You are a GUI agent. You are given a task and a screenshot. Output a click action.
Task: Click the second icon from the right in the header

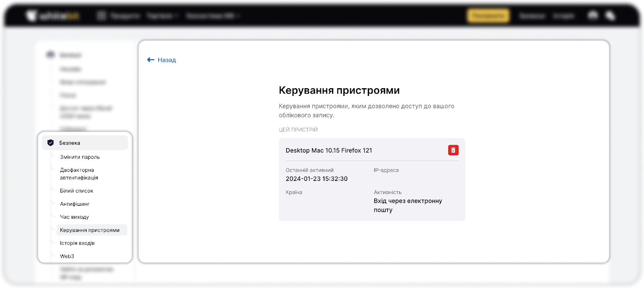[x=593, y=16]
